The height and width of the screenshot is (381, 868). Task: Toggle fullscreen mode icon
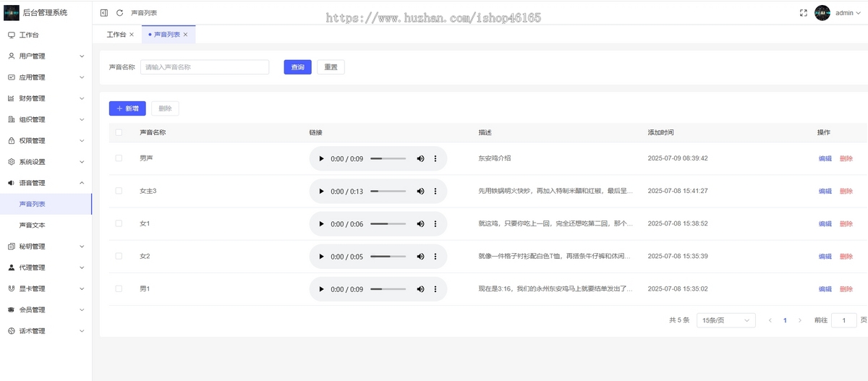[x=804, y=13]
